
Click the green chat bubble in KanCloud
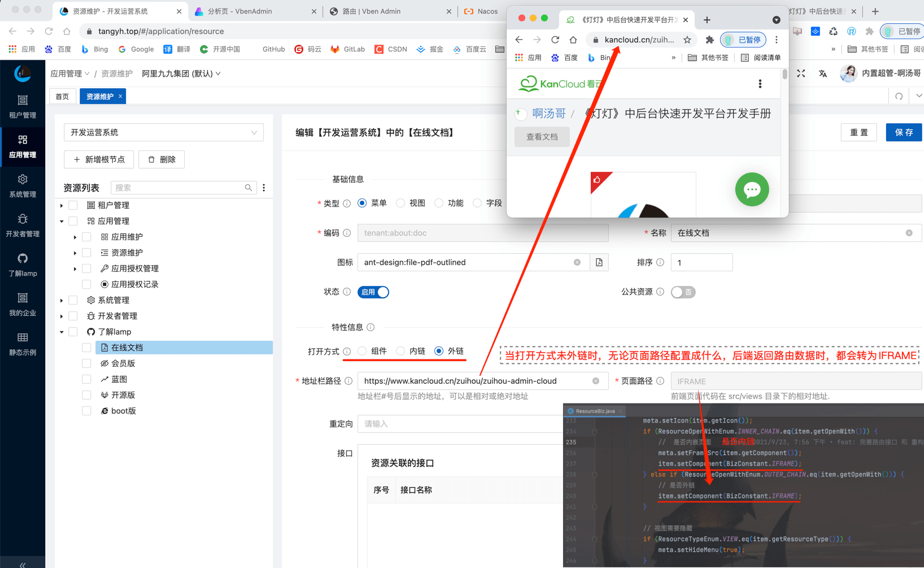click(x=752, y=189)
